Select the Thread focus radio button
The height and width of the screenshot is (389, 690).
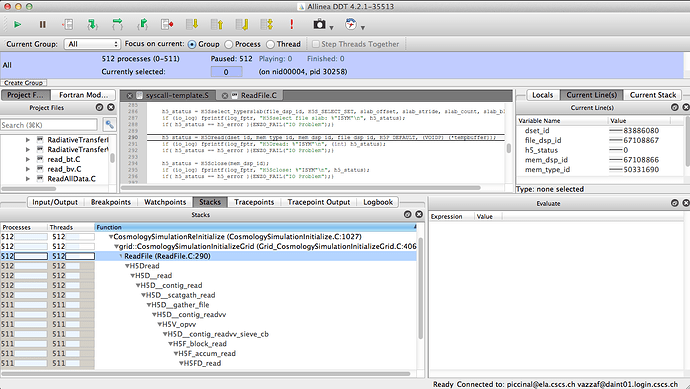tap(270, 44)
